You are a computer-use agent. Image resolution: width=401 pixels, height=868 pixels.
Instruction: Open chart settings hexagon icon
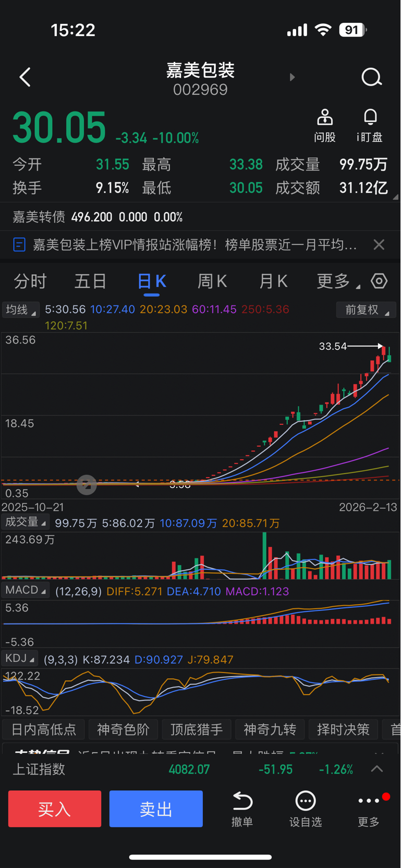[x=379, y=281]
